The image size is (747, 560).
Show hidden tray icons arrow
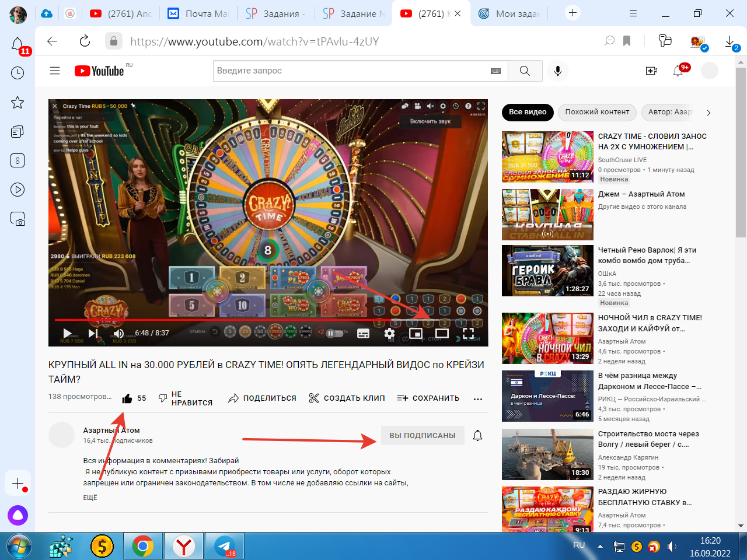tap(600, 547)
